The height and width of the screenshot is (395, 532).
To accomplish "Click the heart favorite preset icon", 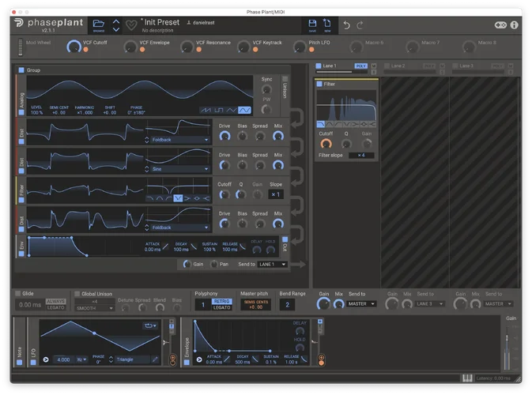I will (x=132, y=25).
